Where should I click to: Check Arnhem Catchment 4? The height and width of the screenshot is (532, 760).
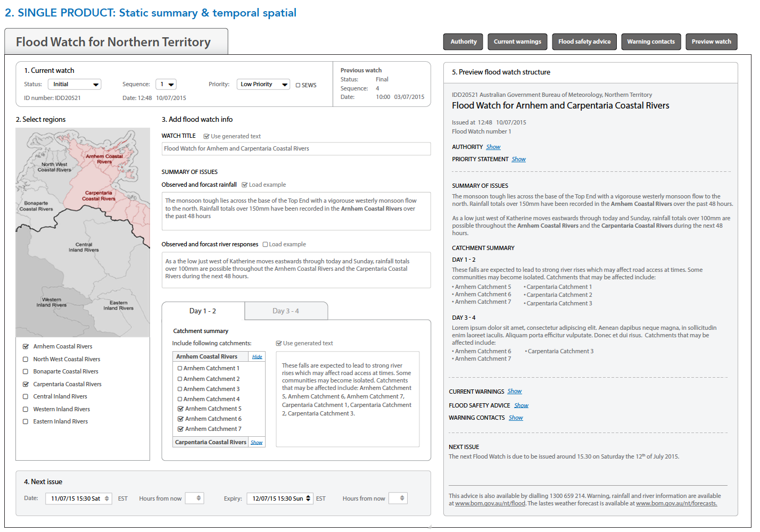tap(180, 399)
